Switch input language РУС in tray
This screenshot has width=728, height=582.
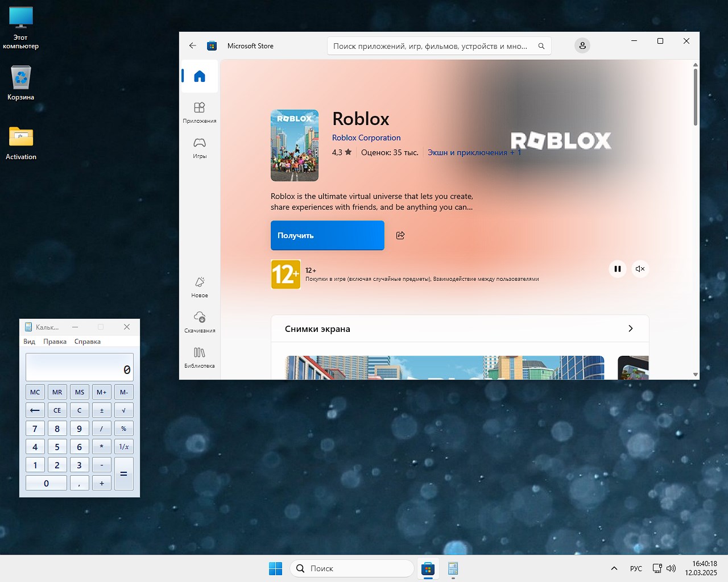coord(636,568)
